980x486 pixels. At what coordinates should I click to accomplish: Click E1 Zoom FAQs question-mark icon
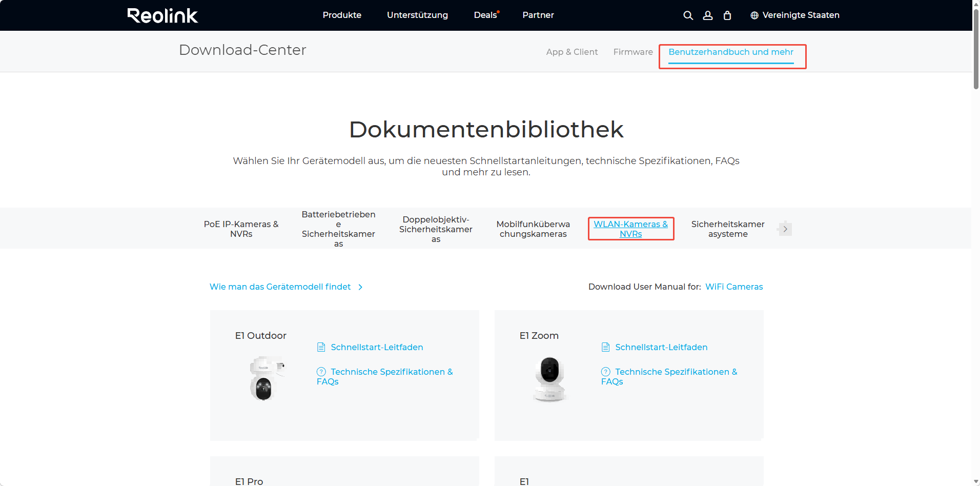click(606, 372)
